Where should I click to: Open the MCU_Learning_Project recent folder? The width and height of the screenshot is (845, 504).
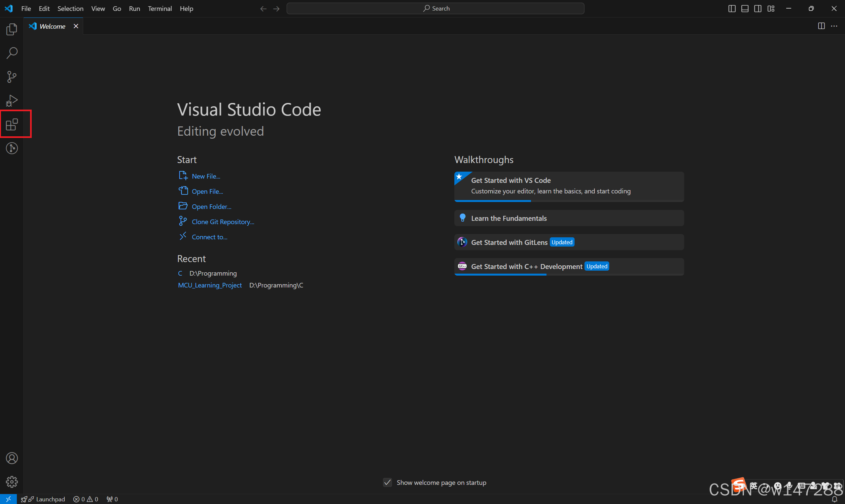click(x=210, y=285)
